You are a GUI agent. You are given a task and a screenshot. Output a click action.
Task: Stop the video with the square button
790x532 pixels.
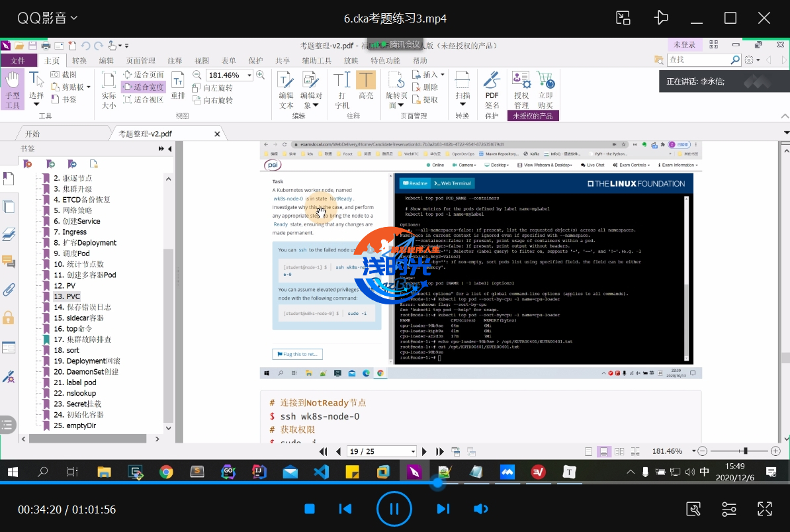click(309, 509)
